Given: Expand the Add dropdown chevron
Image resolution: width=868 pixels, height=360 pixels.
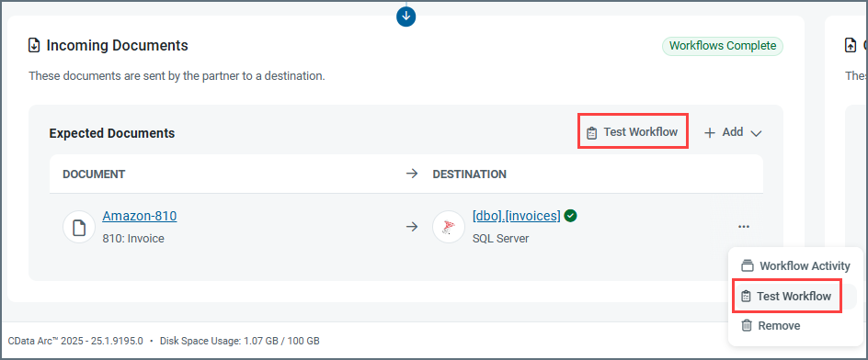Looking at the screenshot, I should (756, 133).
